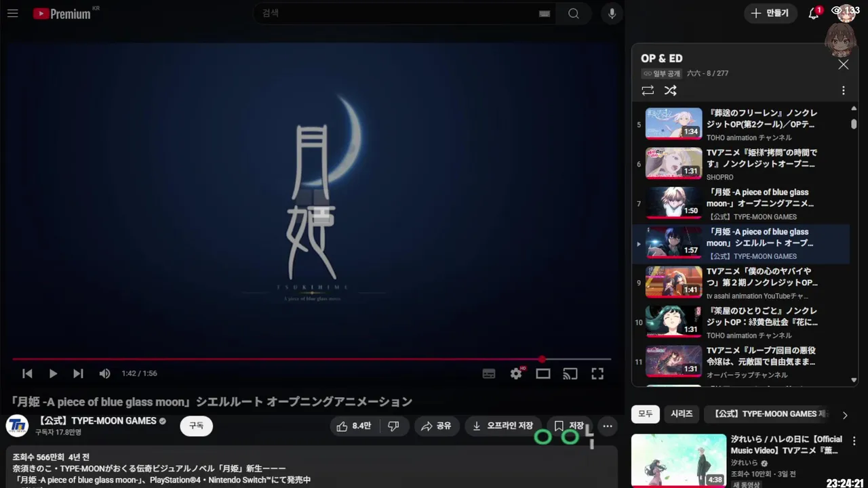The width and height of the screenshot is (868, 488).
Task: Open more actions ellipsis below video
Action: 608,426
